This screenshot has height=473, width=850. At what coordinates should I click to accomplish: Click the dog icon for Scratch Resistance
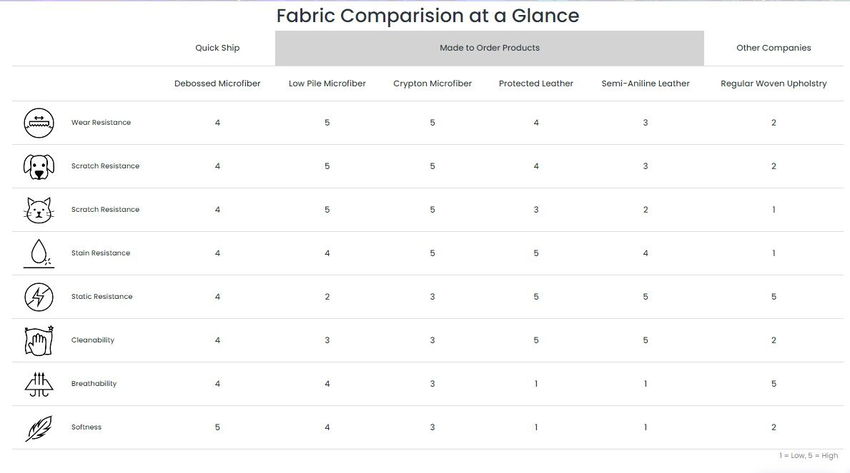[38, 166]
